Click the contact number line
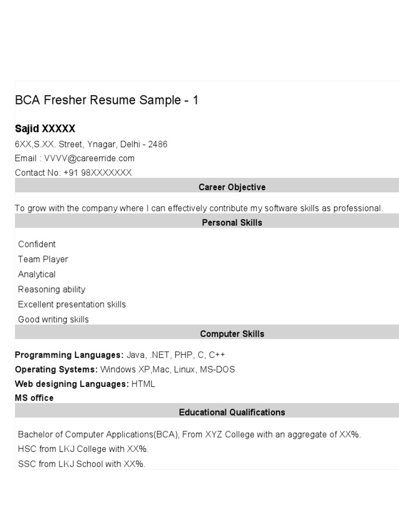The height and width of the screenshot is (532, 399). 73,172
